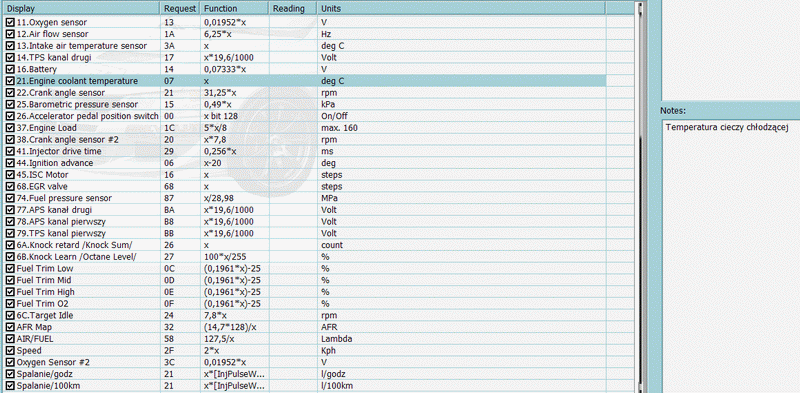The width and height of the screenshot is (800, 393).
Task: Click the Reading column header
Action: (293, 9)
